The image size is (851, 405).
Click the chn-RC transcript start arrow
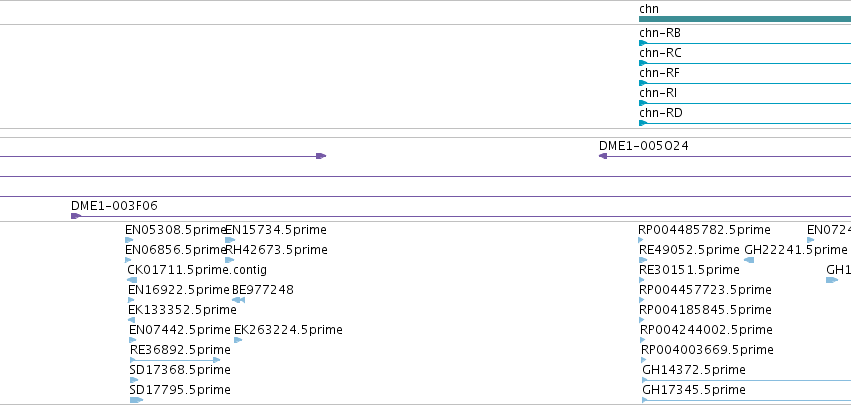coord(643,63)
